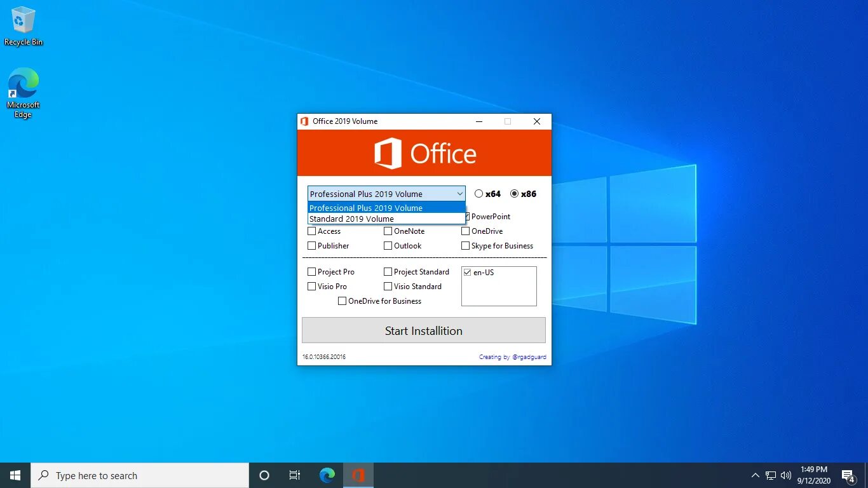
Task: Check the Outlook option
Action: (x=388, y=246)
